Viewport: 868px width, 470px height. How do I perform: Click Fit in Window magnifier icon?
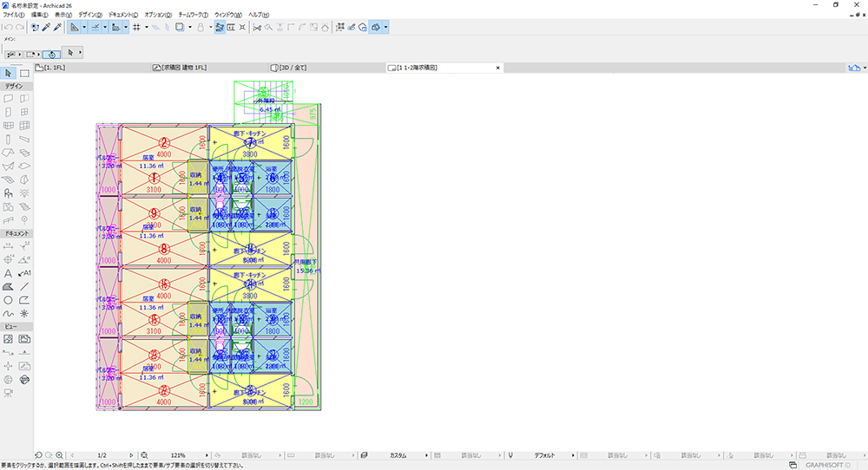click(144, 455)
